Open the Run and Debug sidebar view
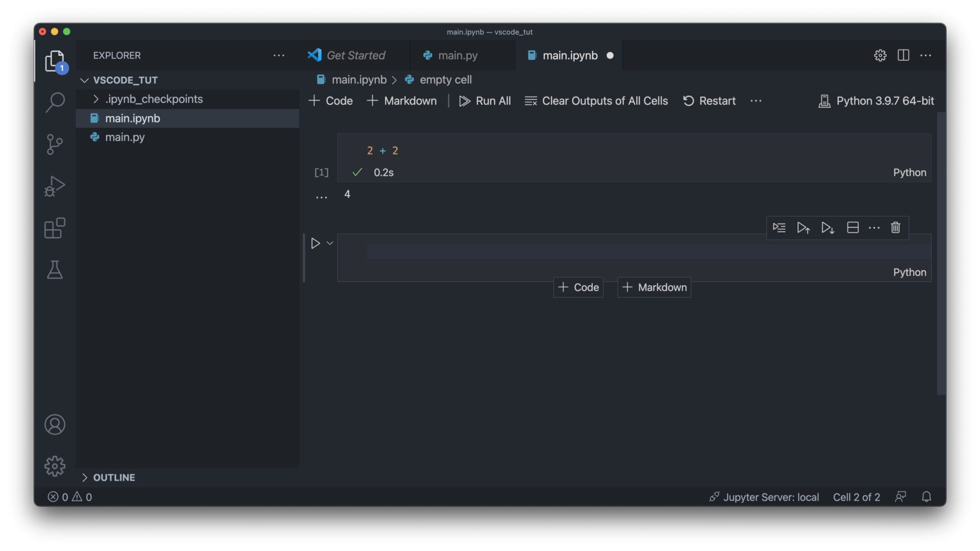 pos(54,186)
